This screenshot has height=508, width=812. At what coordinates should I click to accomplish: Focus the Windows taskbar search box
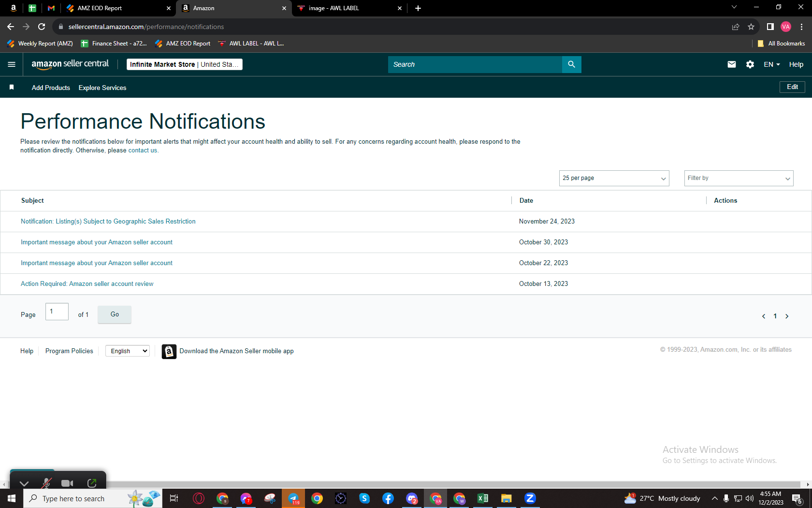[92, 498]
